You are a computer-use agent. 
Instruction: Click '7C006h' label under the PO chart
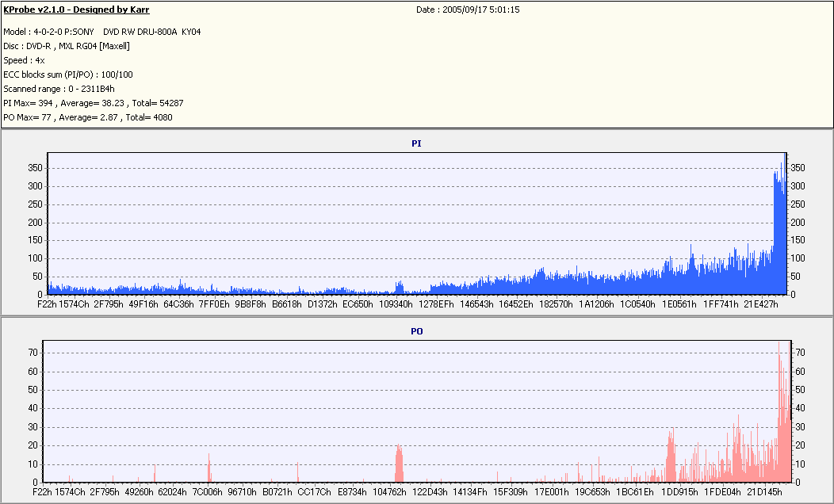pos(208,492)
